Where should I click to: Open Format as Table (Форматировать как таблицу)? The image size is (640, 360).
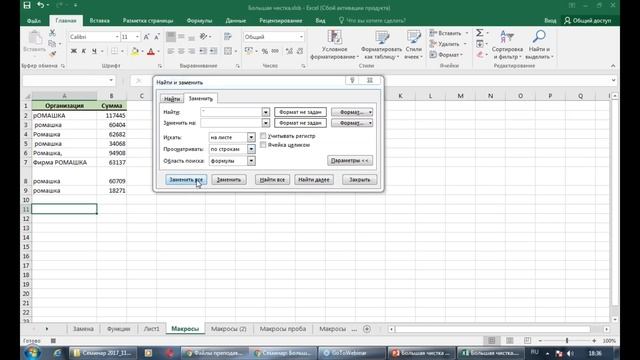381,45
